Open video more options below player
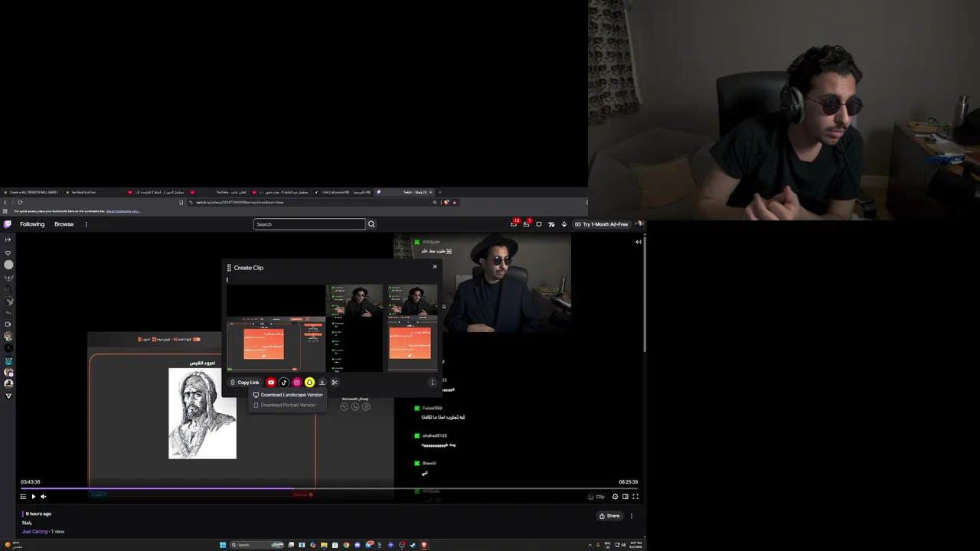This screenshot has width=980, height=551. tap(632, 516)
